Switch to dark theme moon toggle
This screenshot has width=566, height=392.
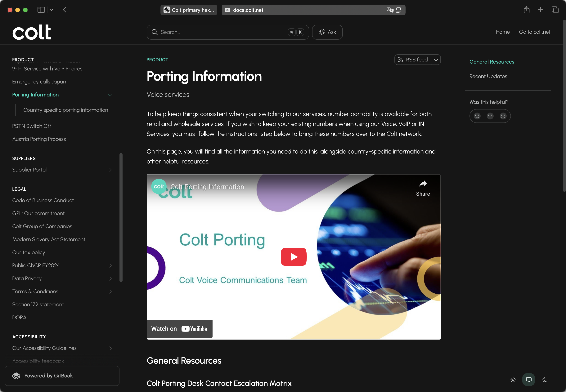coord(544,380)
